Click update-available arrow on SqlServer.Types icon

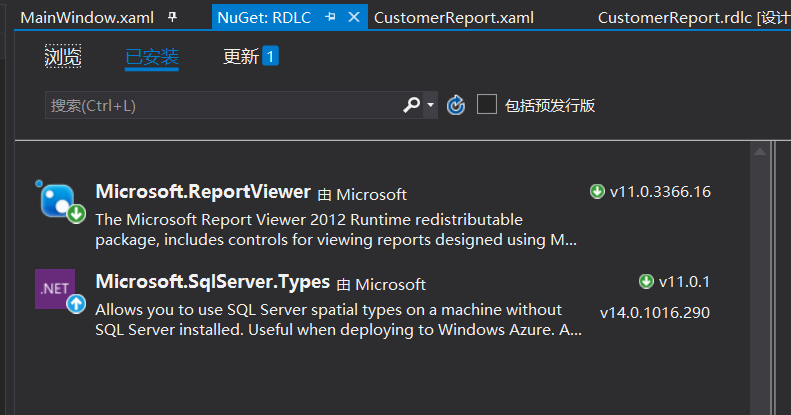click(76, 304)
